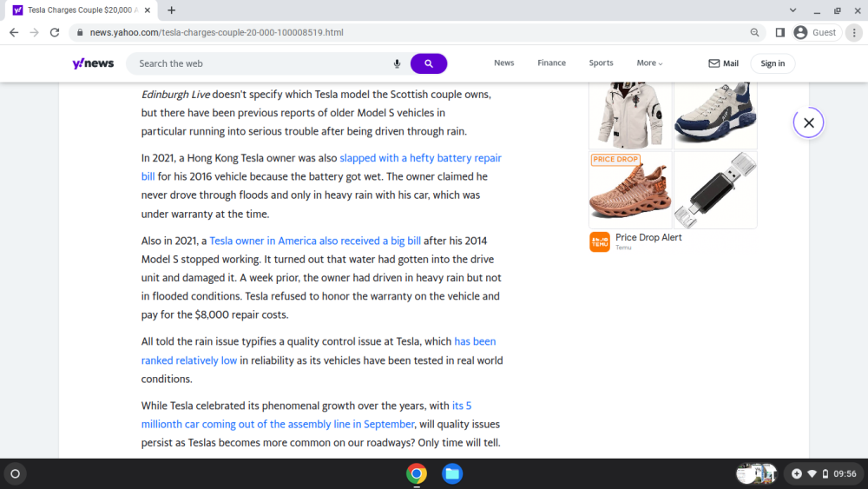Open Yahoo Mail link
868x489 pixels.
tap(724, 63)
